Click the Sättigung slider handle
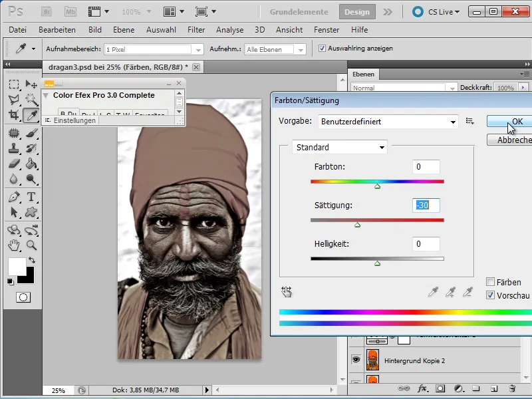The width and height of the screenshot is (532, 399). tap(357, 225)
